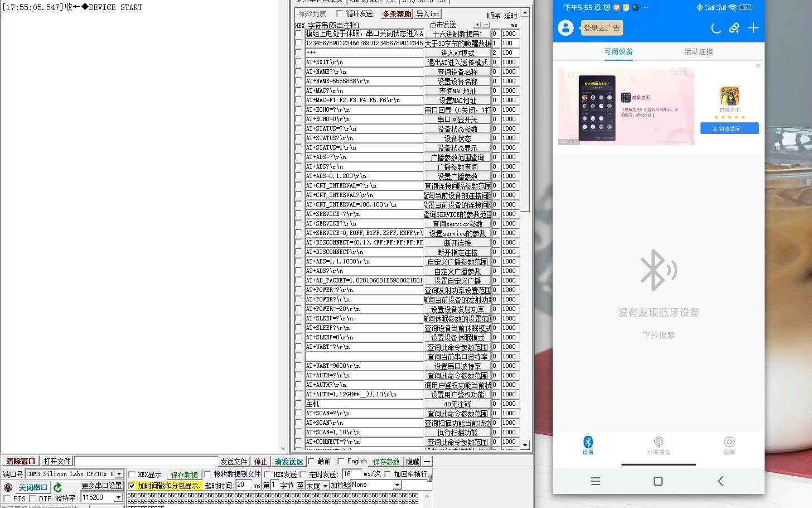Tap Android home square button
Screen dimensions: 812x508
click(x=658, y=481)
